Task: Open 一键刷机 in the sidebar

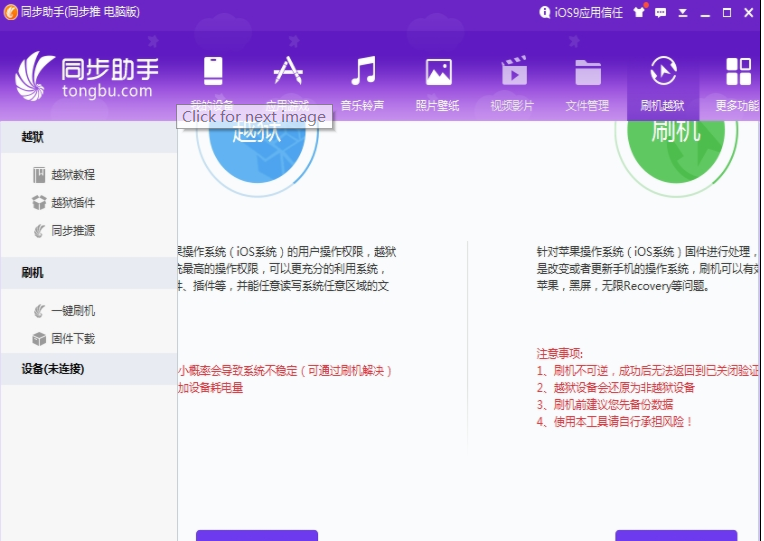Action: pyautogui.click(x=64, y=310)
